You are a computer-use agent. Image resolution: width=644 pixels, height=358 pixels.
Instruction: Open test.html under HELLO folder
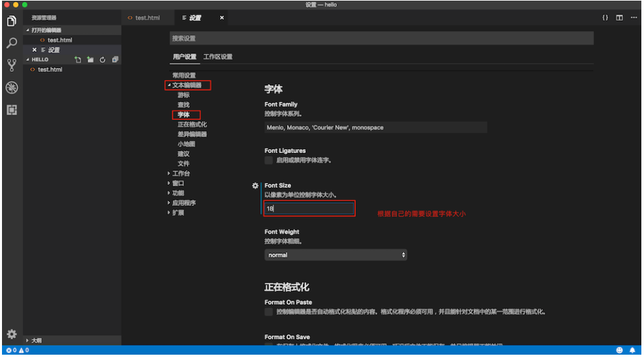click(50, 69)
